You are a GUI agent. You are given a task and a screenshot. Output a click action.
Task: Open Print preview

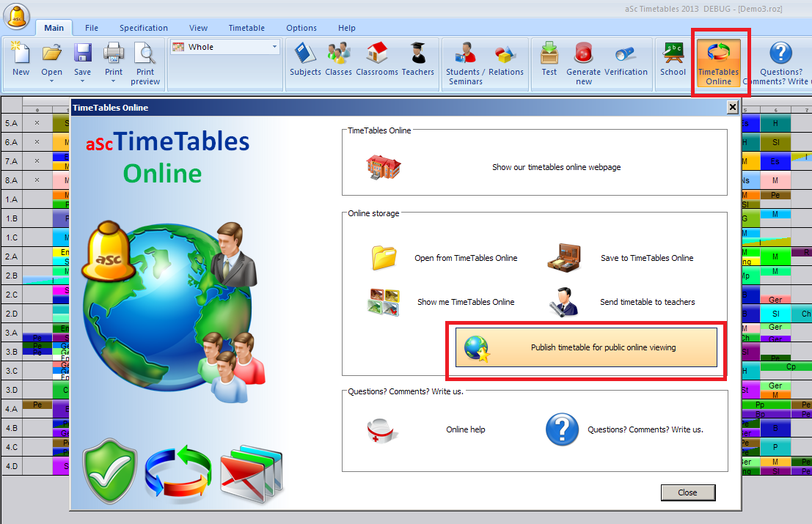145,64
